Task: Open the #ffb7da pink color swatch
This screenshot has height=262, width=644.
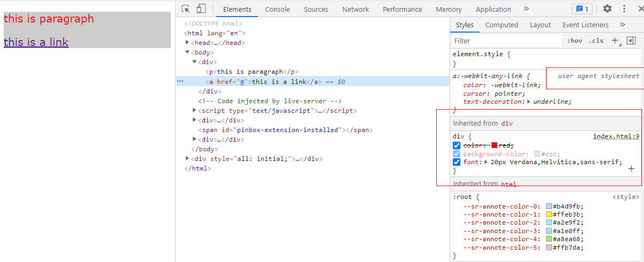Action: click(549, 248)
